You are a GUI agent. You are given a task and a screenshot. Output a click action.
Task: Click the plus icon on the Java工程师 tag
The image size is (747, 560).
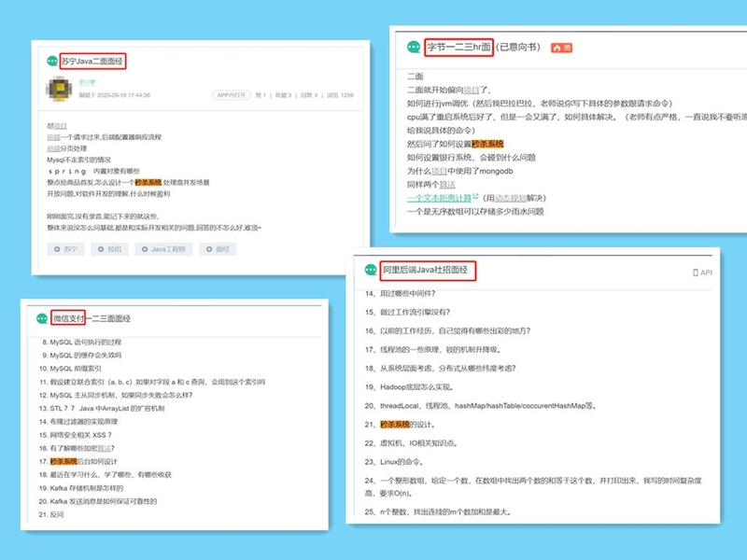coord(145,249)
